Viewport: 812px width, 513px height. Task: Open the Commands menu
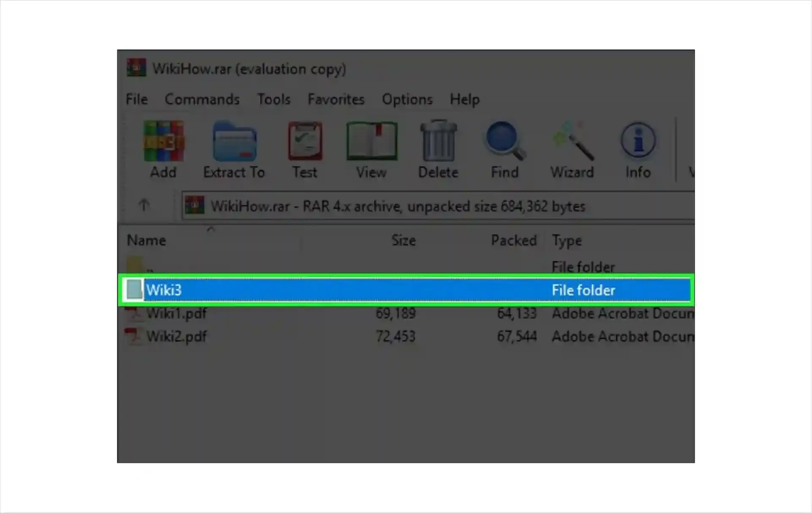tap(202, 99)
